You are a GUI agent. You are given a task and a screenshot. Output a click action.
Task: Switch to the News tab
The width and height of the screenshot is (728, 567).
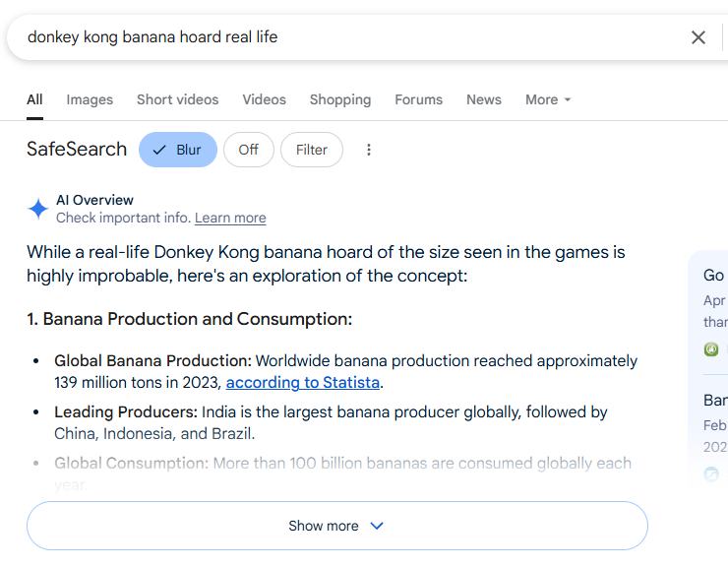[484, 99]
